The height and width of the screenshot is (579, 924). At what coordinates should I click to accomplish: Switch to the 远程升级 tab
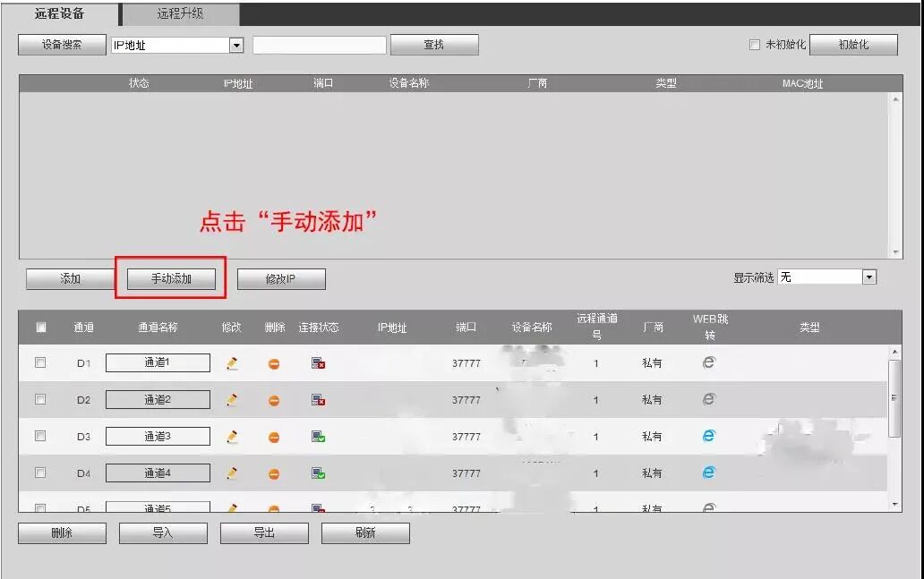pos(177,14)
